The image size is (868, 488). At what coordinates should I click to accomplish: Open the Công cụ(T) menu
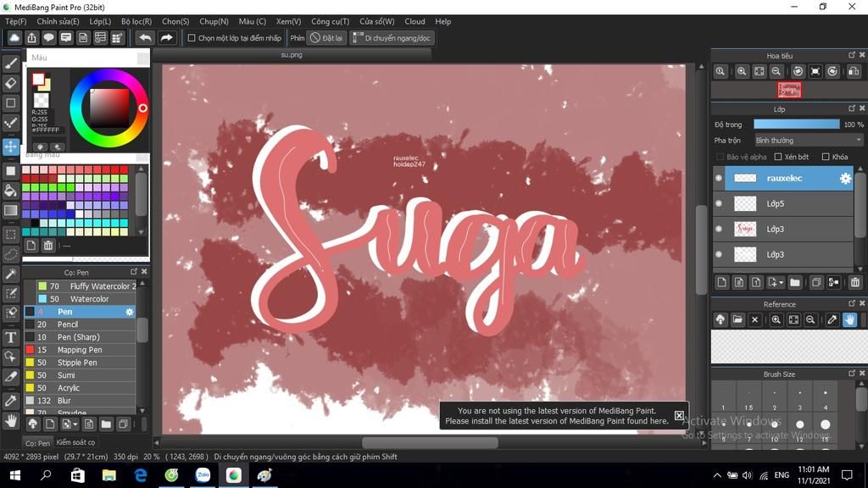click(330, 21)
